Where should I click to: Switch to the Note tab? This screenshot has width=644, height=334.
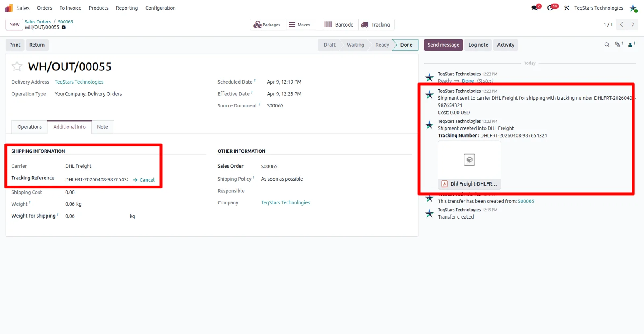click(103, 127)
